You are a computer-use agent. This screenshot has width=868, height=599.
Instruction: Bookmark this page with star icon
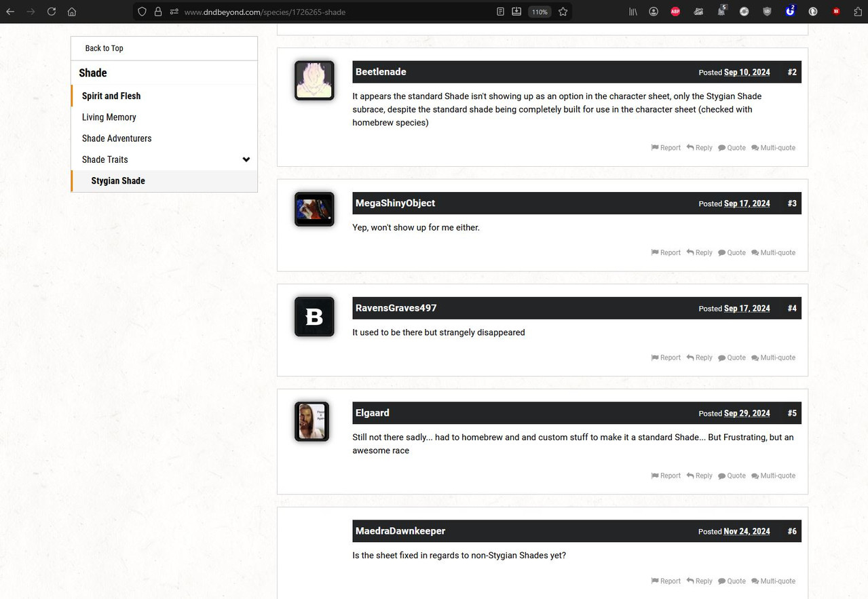pos(563,12)
